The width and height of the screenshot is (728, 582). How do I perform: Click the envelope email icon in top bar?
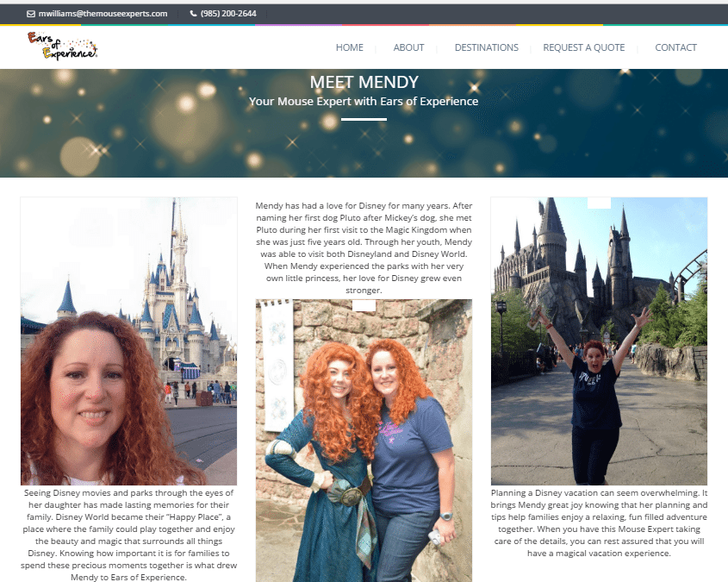(x=31, y=14)
